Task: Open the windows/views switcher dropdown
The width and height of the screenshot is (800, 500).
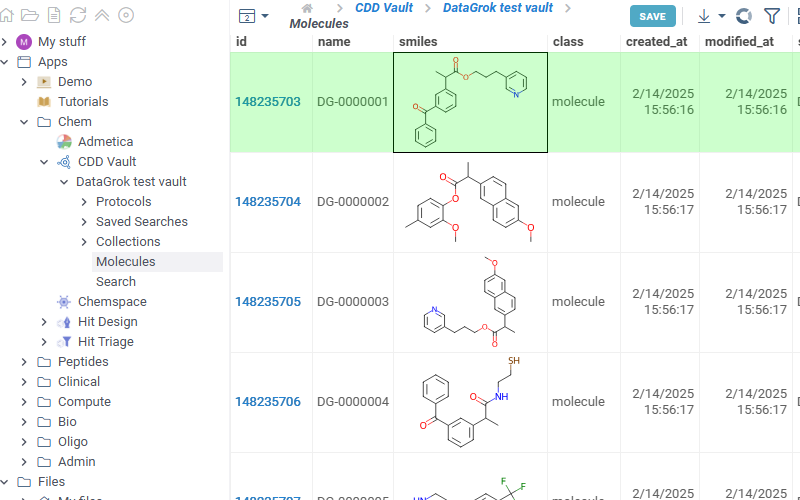Action: pos(253,16)
